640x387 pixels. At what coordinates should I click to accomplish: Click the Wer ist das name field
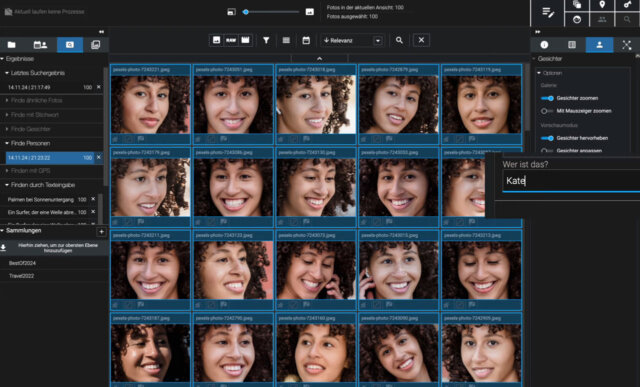click(x=571, y=181)
